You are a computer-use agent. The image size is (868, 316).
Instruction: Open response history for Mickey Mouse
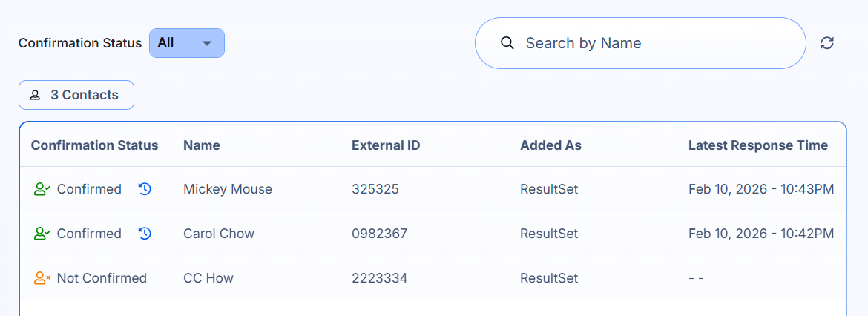(145, 189)
